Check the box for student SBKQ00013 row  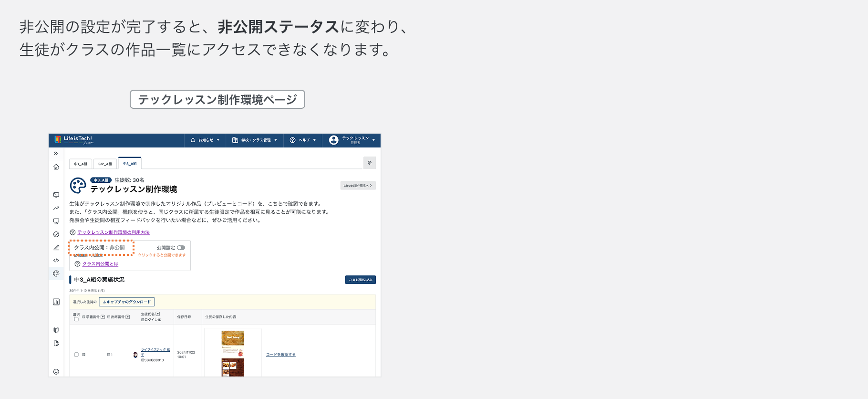(76, 355)
